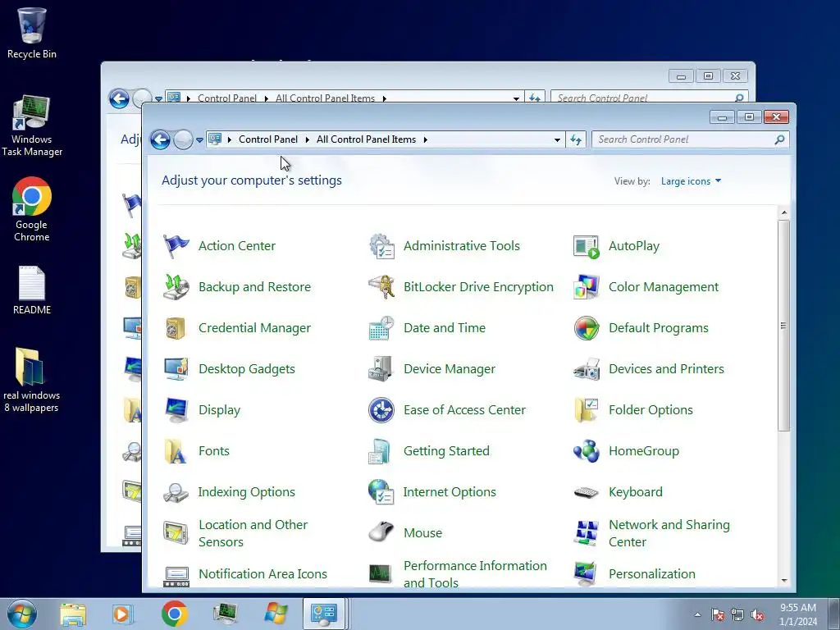Click the Personalization link text
Image resolution: width=840 pixels, height=630 pixels.
(x=652, y=573)
